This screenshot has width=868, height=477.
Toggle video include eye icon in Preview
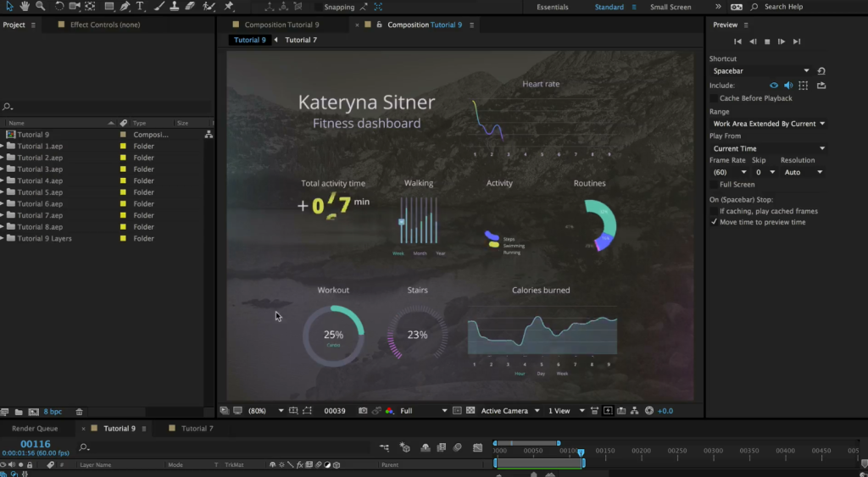click(x=773, y=86)
